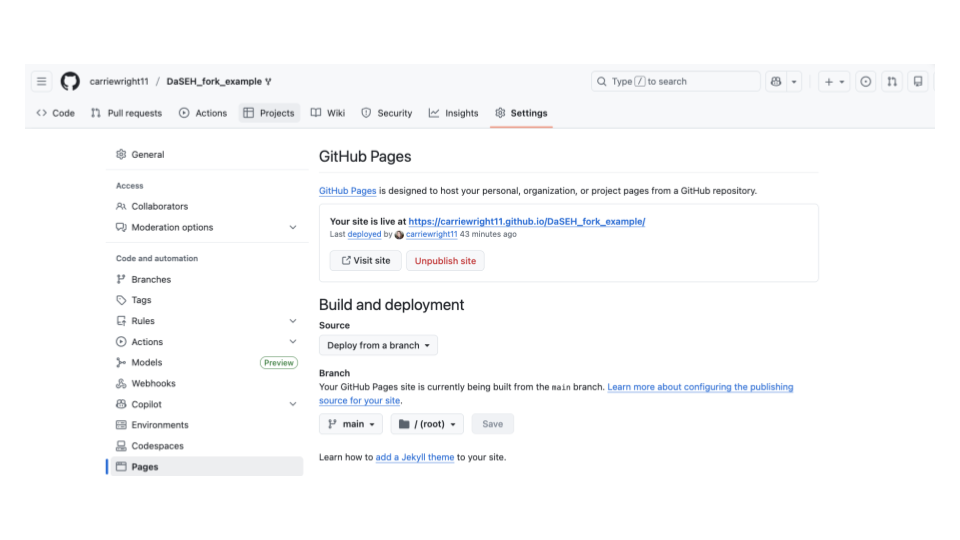Click the GitHub Octocat logo

[x=70, y=81]
